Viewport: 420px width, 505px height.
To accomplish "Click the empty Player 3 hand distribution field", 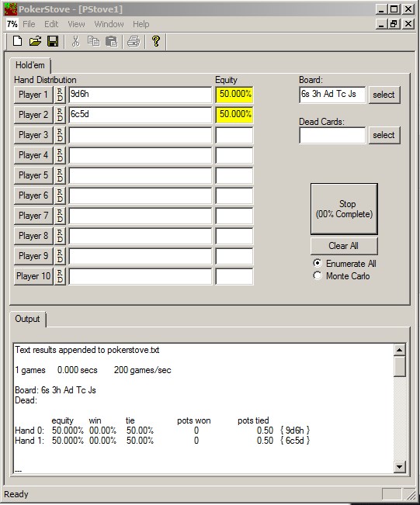I will point(141,135).
